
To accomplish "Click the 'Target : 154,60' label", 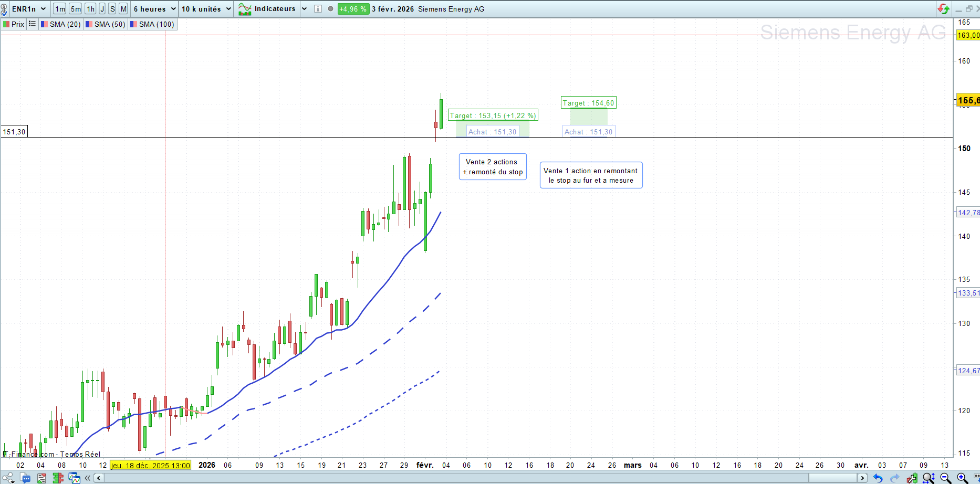I will coord(588,103).
